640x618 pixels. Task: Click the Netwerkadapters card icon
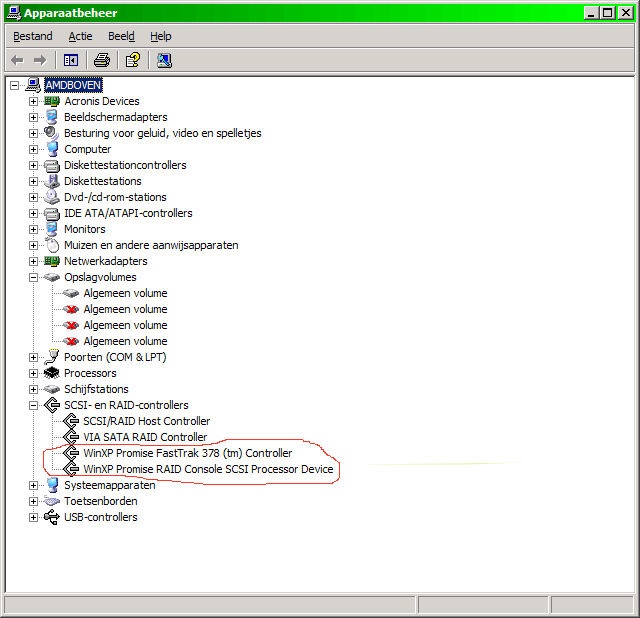(x=52, y=261)
